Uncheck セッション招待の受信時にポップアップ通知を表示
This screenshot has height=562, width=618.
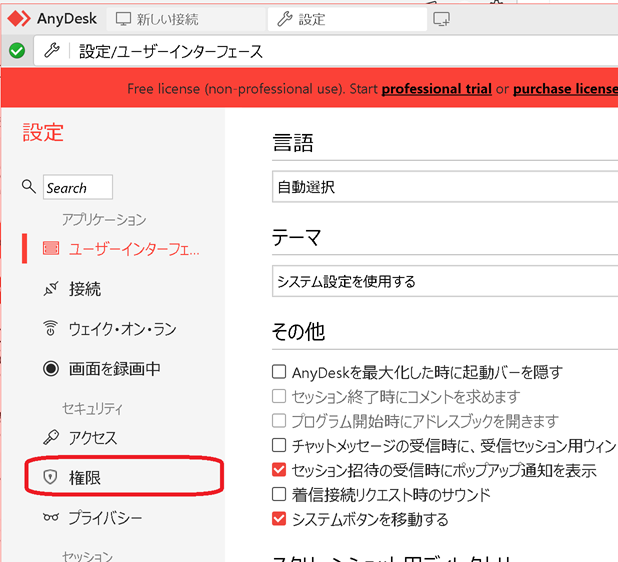pyautogui.click(x=279, y=470)
